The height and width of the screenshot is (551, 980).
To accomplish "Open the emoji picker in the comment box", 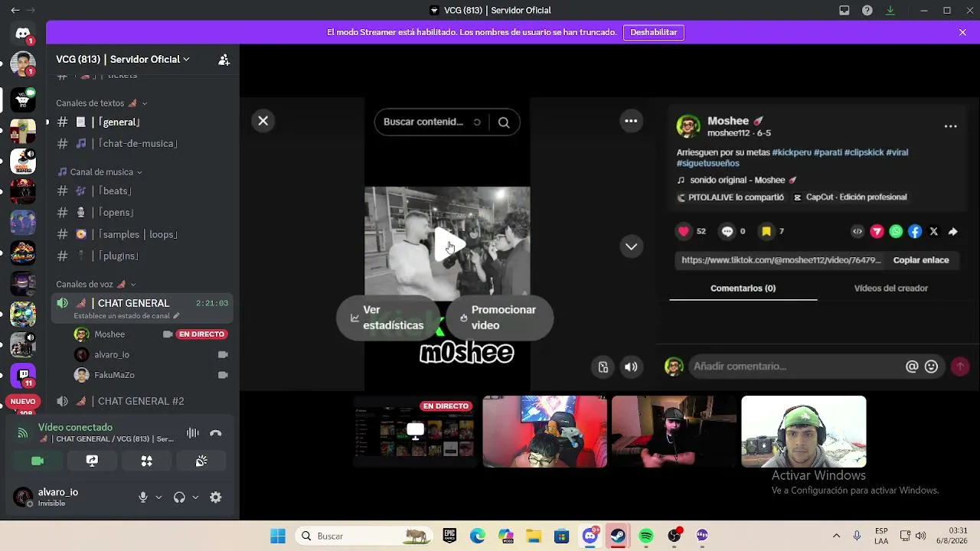I will point(931,367).
